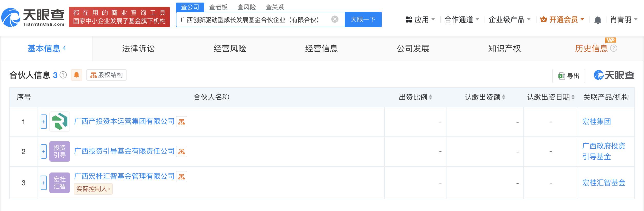The width and height of the screenshot is (644, 211).
Task: Clear the search box with X icon
Action: coord(335,19)
